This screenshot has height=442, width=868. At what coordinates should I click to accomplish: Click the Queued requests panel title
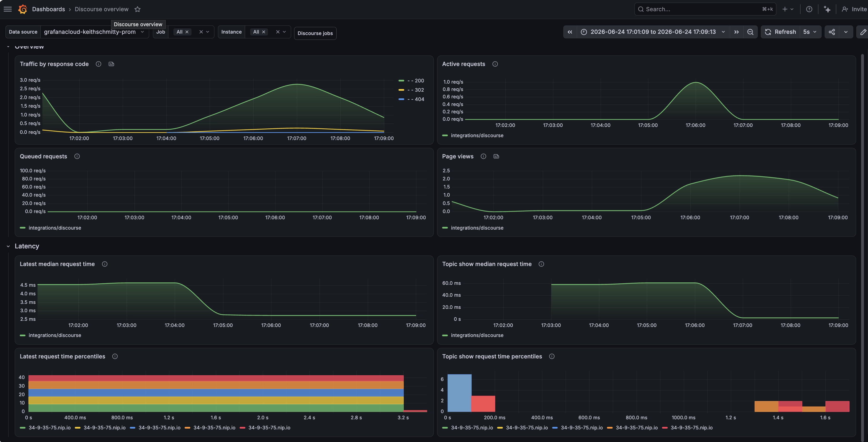point(43,156)
